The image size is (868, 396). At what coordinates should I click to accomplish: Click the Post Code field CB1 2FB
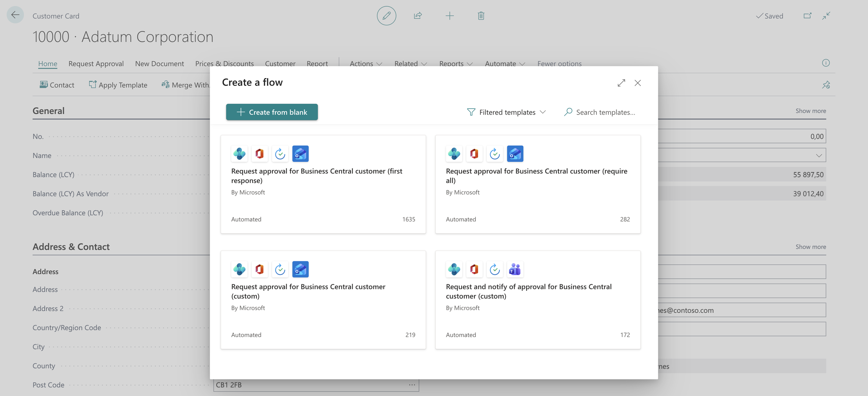point(316,385)
